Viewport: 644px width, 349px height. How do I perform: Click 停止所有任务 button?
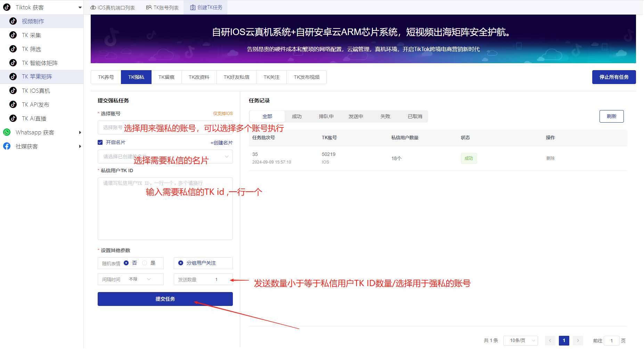[614, 77]
